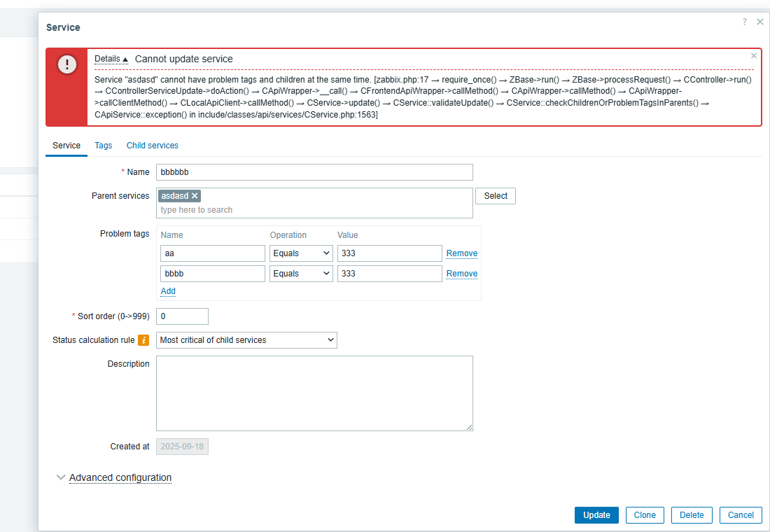Click the Description text area
The image size is (770, 532).
pyautogui.click(x=314, y=393)
